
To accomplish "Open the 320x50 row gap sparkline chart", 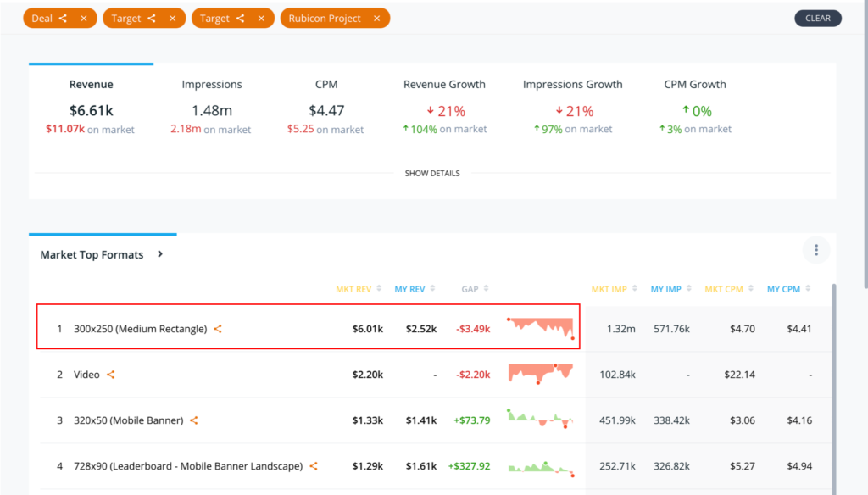I will coord(540,419).
